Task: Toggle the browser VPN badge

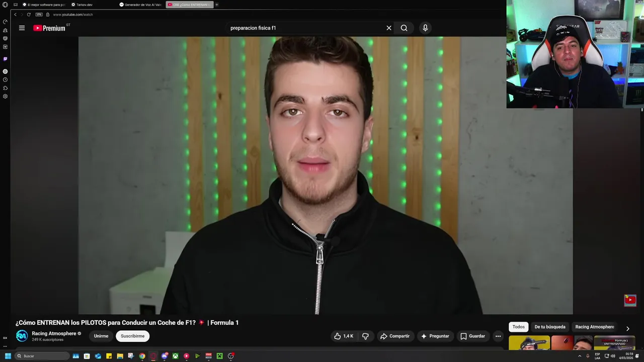Action: (x=39, y=15)
